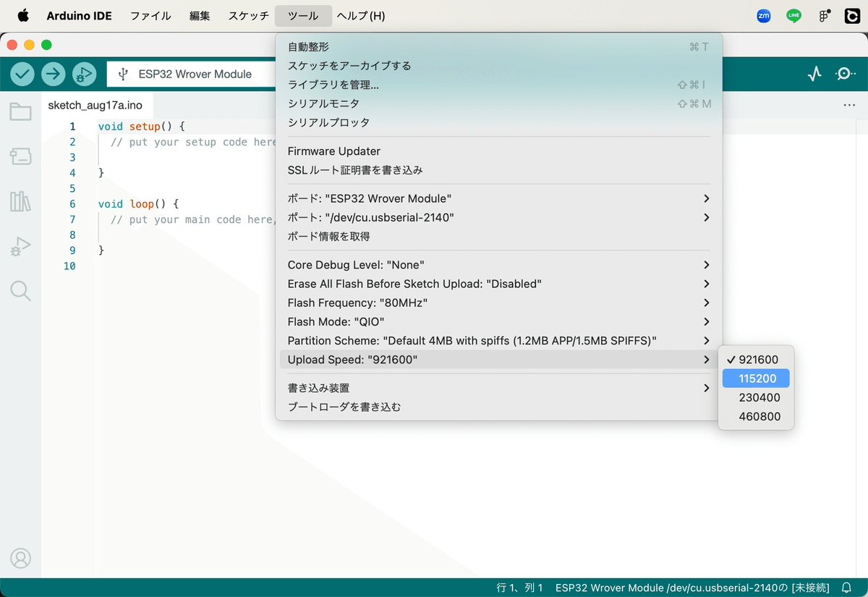
Task: Click the notification bell in status bar
Action: click(x=846, y=588)
